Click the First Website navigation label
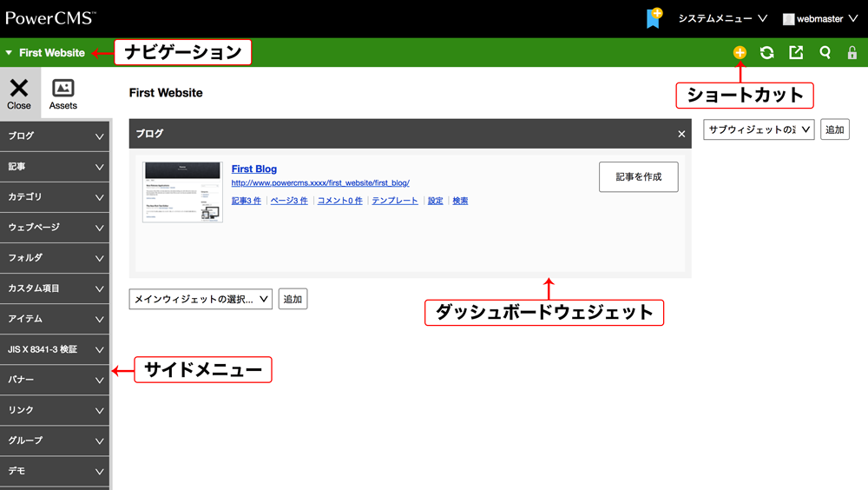868x490 pixels. (x=52, y=53)
